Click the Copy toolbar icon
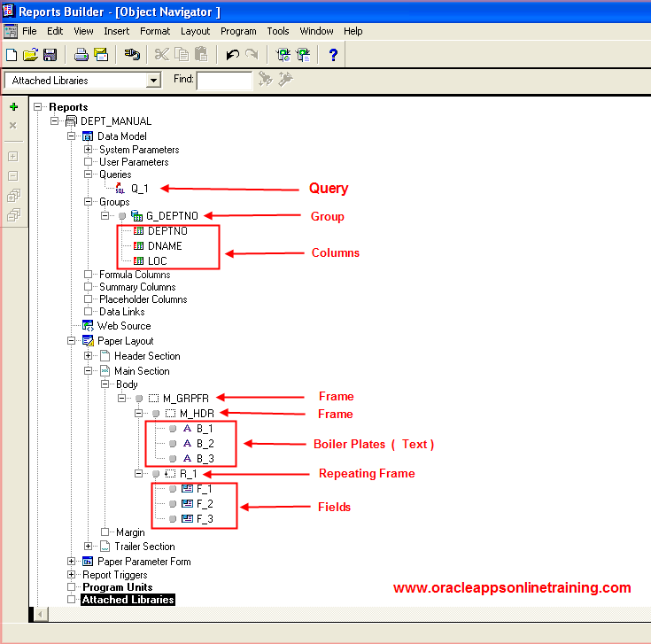 (182, 54)
